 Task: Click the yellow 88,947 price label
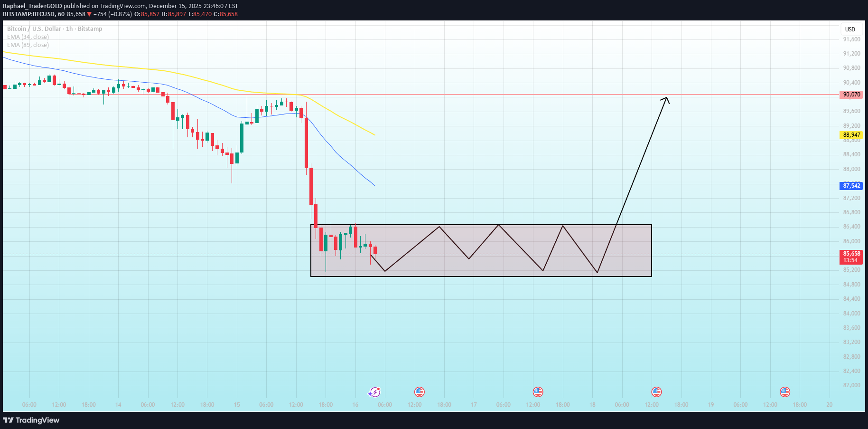click(x=851, y=135)
